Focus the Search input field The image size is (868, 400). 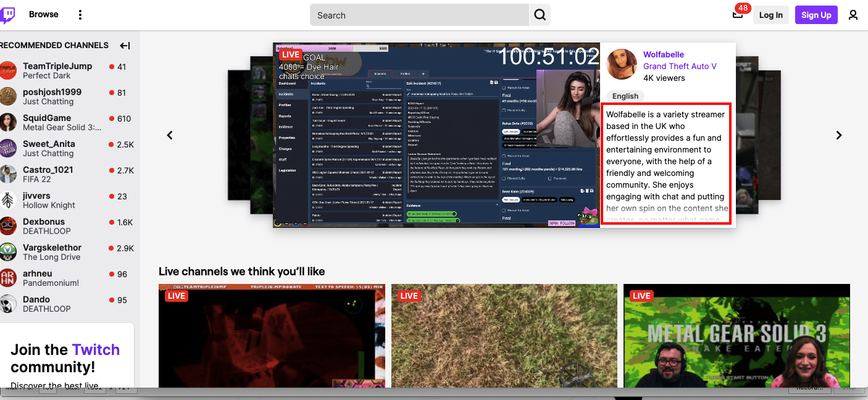pos(420,15)
